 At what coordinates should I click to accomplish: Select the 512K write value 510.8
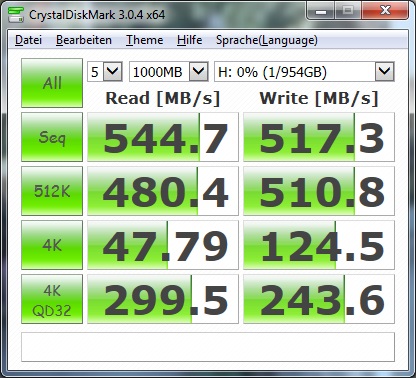point(319,191)
